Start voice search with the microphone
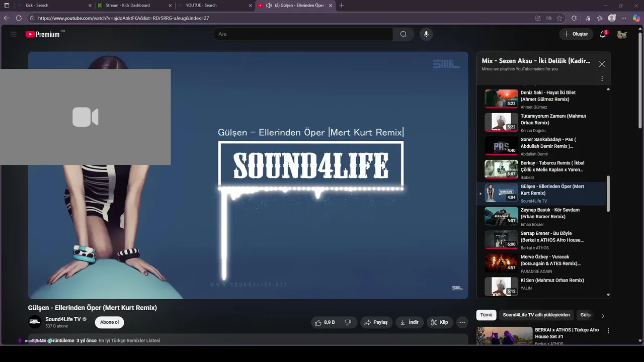 point(426,34)
